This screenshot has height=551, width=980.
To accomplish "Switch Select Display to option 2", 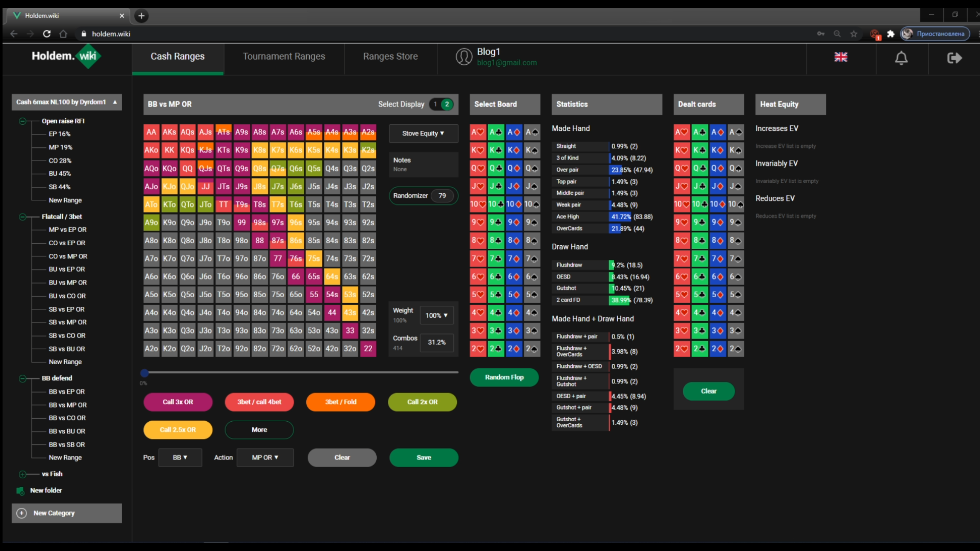I will [x=447, y=104].
